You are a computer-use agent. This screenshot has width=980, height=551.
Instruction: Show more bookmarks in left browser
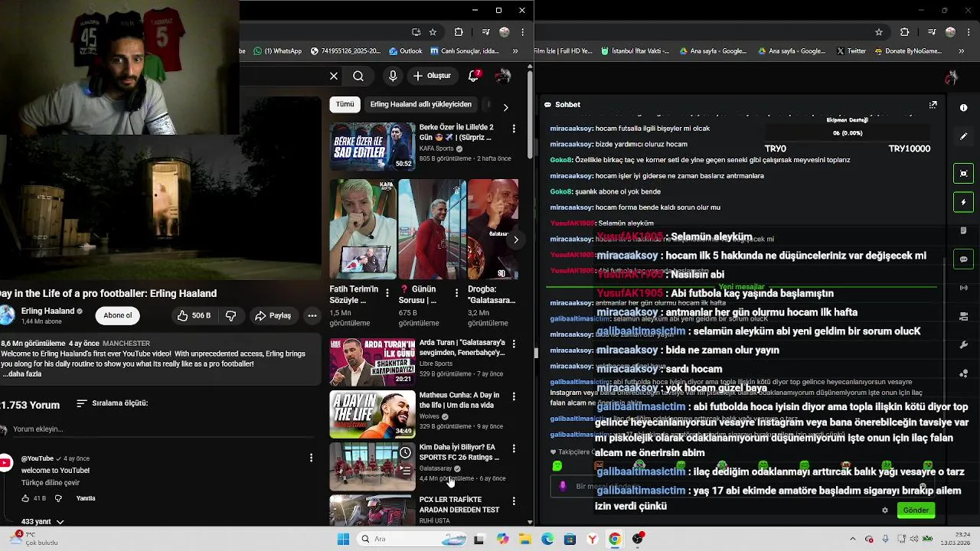pos(515,51)
